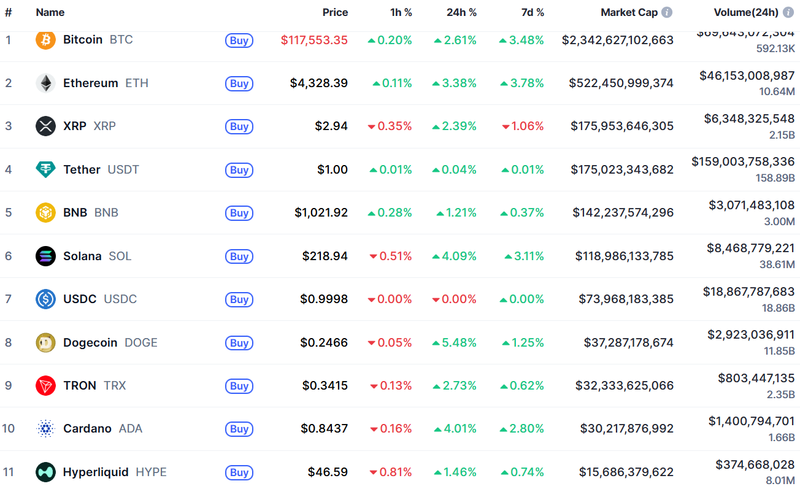800x489 pixels.
Task: Click the TRON logo icon
Action: (x=46, y=385)
